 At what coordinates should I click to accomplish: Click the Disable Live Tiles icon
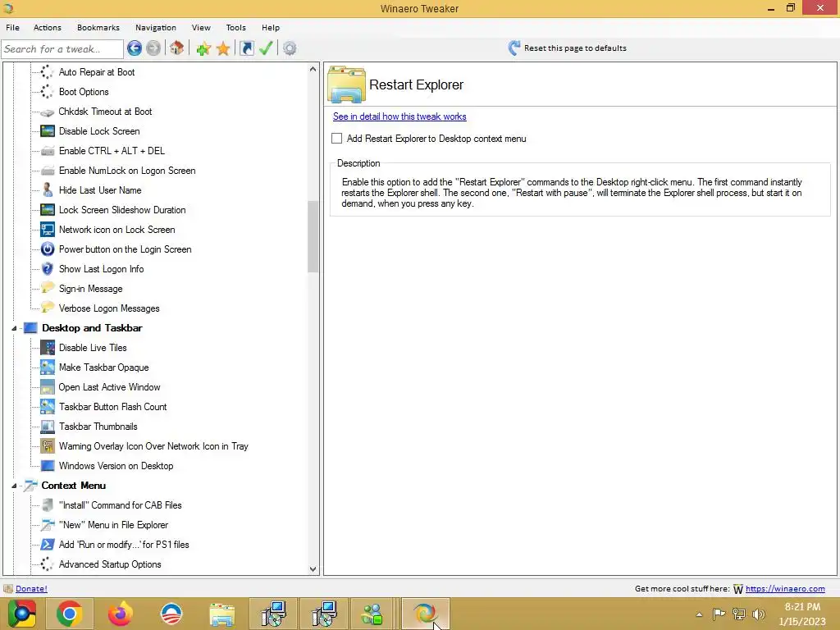(x=48, y=348)
